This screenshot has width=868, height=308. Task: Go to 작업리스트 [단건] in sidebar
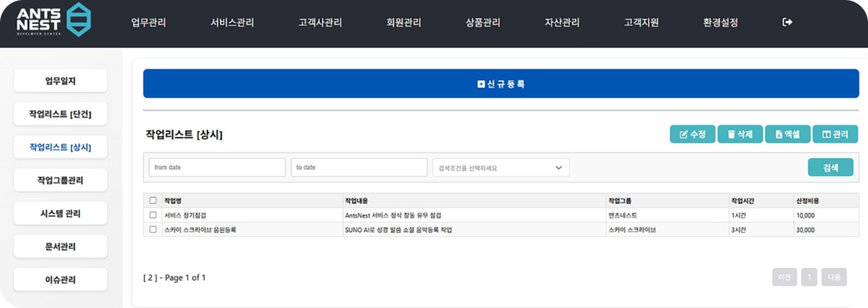(x=60, y=114)
